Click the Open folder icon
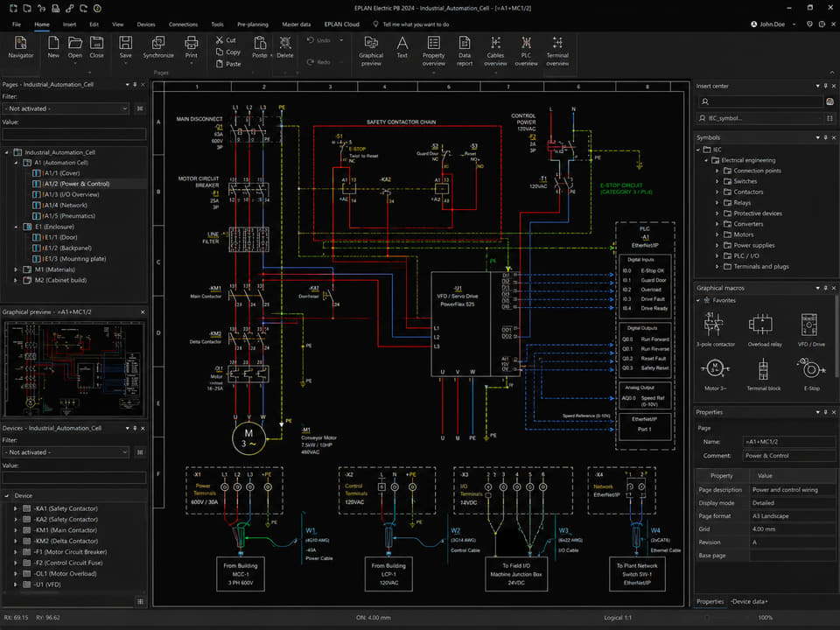The image size is (840, 630). click(75, 47)
